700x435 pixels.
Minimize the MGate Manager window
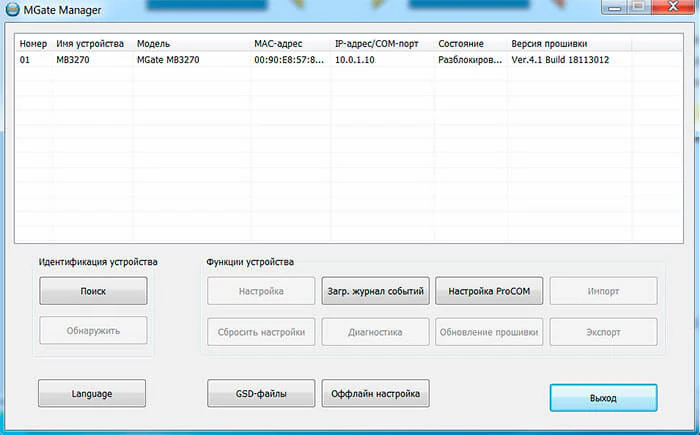tap(615, 7)
